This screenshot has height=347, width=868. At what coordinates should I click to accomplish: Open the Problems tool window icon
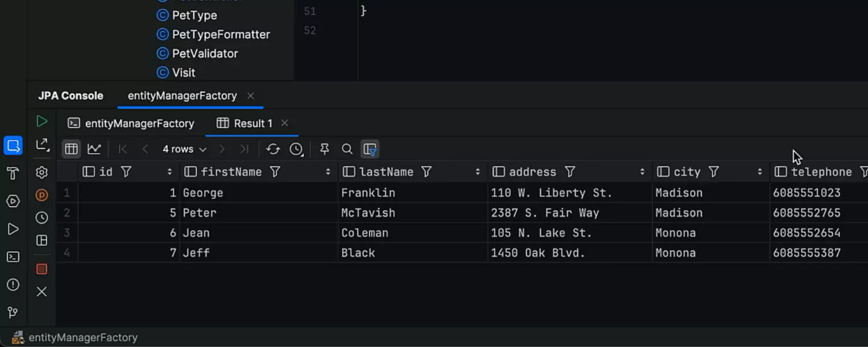point(13,285)
